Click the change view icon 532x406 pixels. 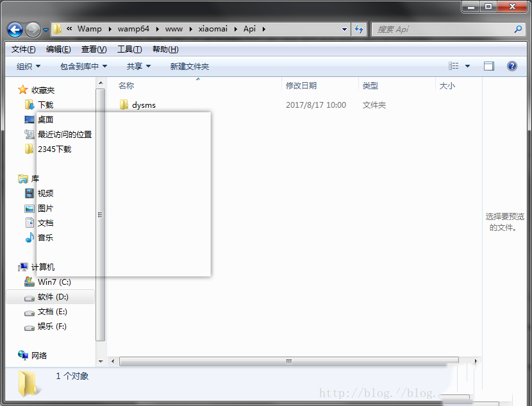point(454,66)
